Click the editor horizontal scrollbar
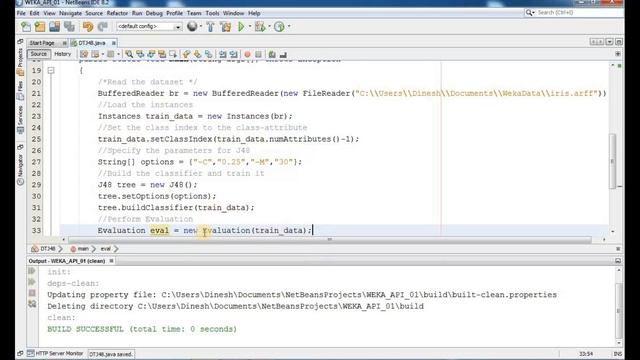This screenshot has width=640, height=360. coord(330,240)
